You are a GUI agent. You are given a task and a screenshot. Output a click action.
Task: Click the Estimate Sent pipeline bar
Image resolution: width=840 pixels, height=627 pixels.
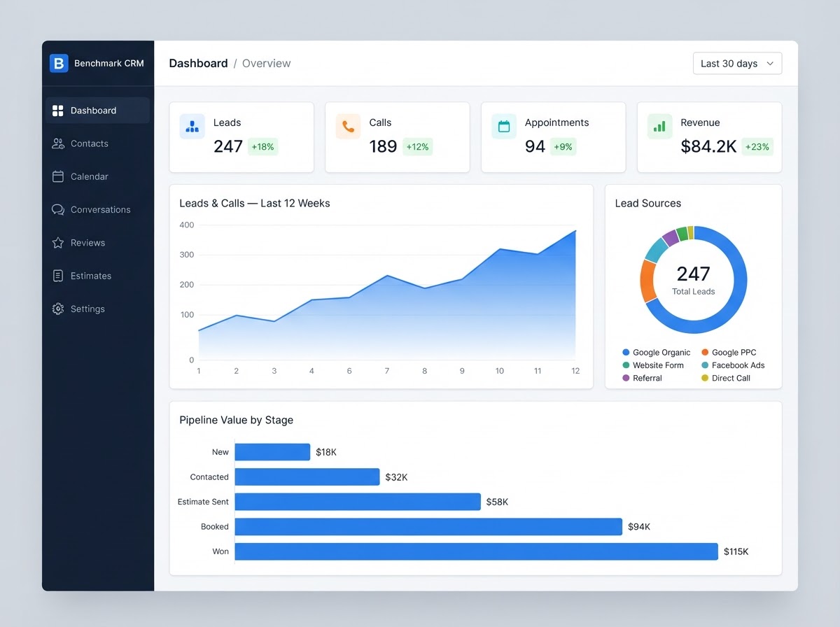(x=358, y=502)
